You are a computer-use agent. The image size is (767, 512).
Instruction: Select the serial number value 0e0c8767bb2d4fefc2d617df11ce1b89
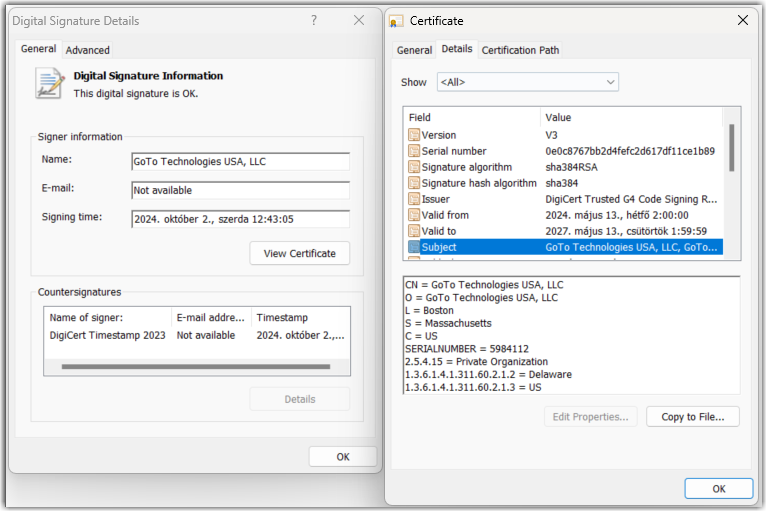pyautogui.click(x=630, y=151)
